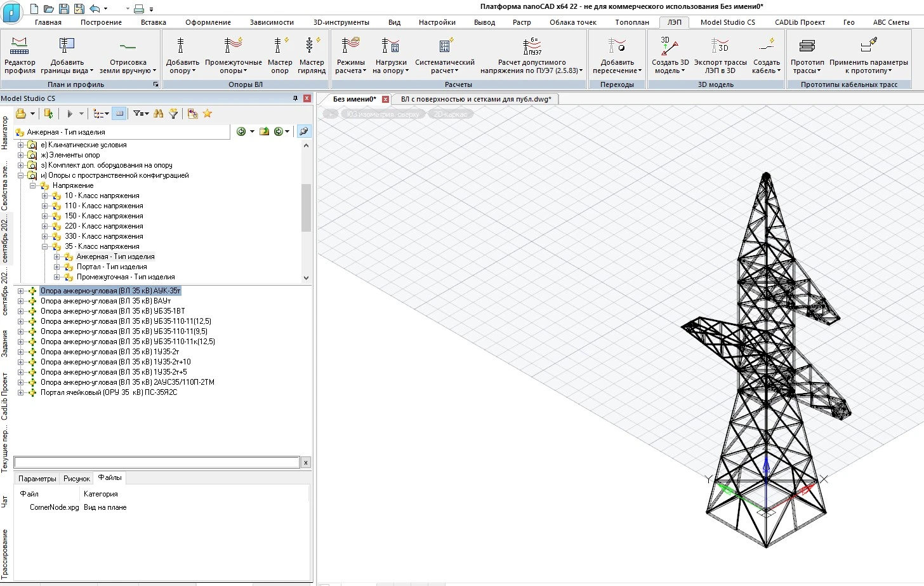Click the yellow star favorites icon
This screenshot has width=924, height=586.
point(208,114)
